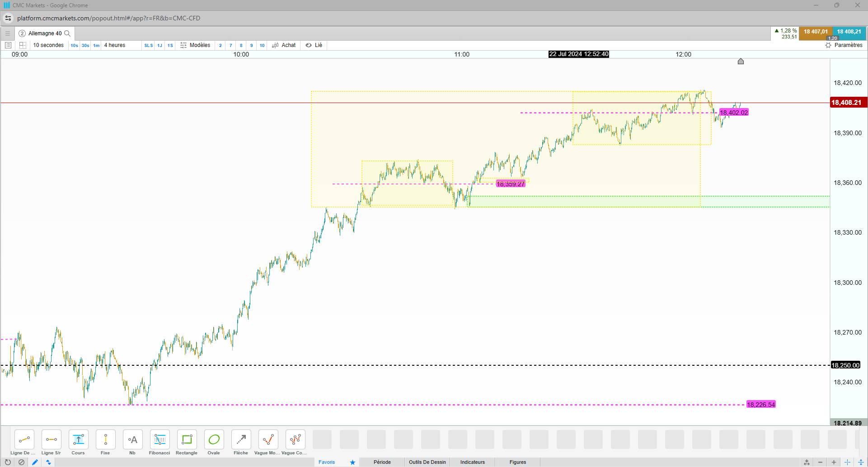The image size is (868, 467).
Task: Click the 22 Jul 2024 12:52:40 time marker
Action: (579, 54)
